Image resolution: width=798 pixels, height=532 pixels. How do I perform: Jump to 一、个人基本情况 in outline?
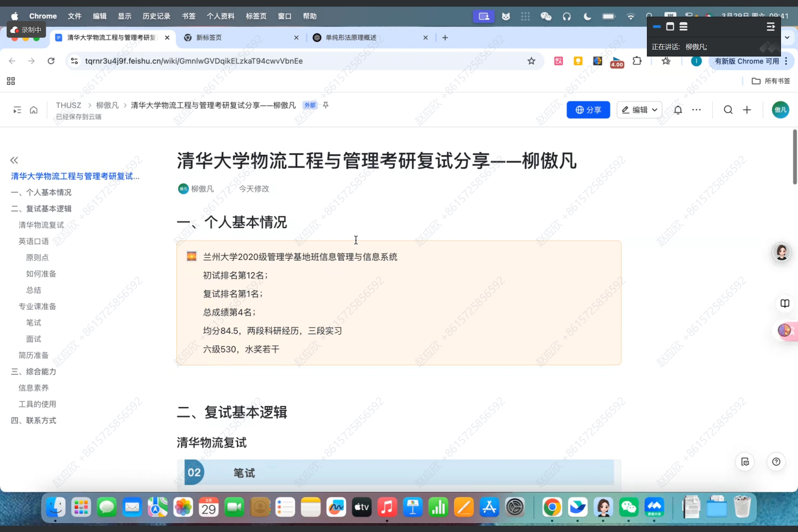41,192
